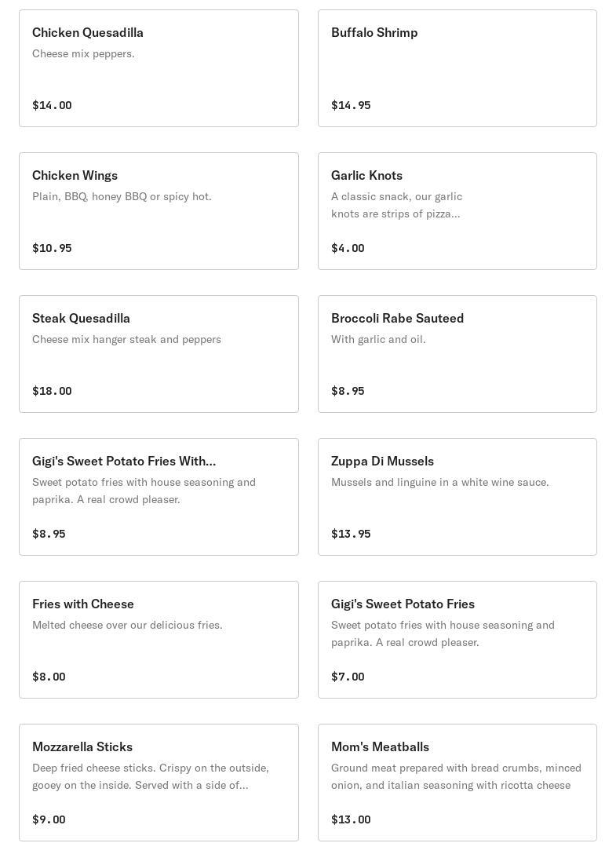Click the $14.95 price on Buffalo Shrimp
The height and width of the screenshot is (854, 616).
point(351,105)
